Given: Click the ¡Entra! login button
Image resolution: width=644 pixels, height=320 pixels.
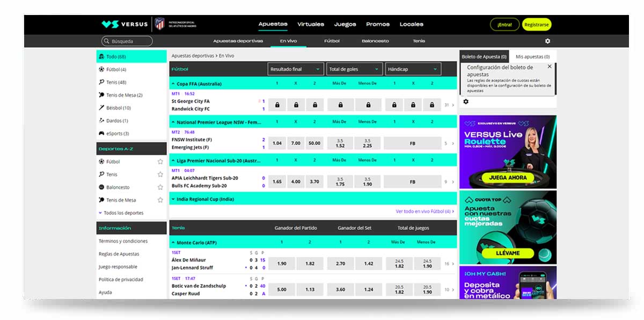Looking at the screenshot, I should [x=504, y=25].
